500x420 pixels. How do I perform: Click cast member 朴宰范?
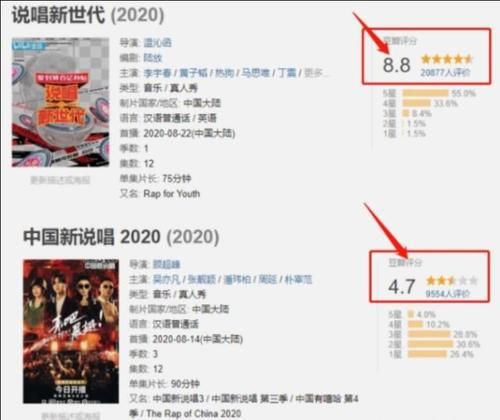tap(299, 279)
